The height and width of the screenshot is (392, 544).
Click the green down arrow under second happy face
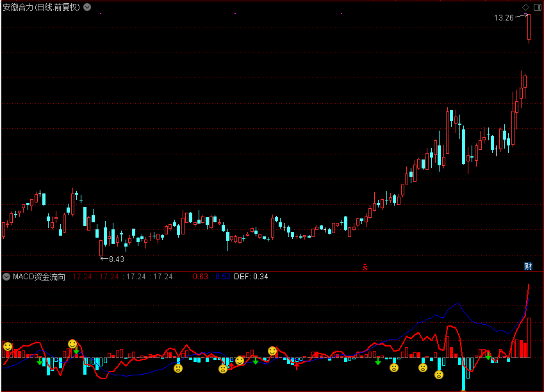(76, 351)
